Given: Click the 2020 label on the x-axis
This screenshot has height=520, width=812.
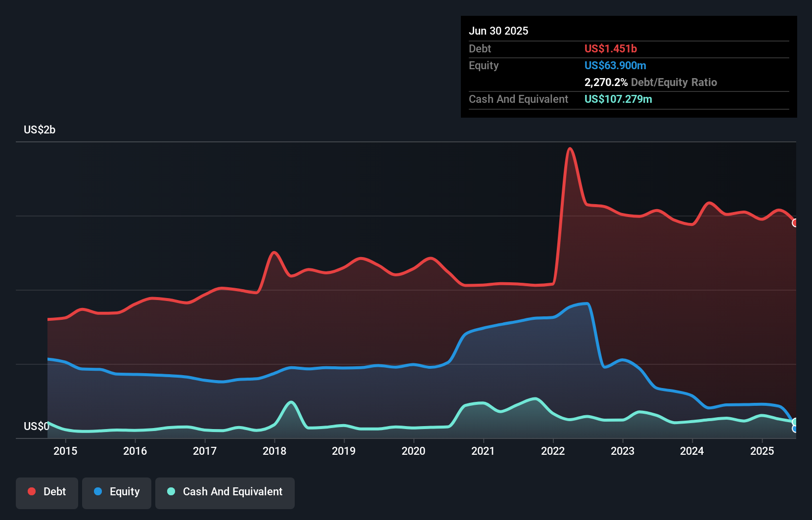Looking at the screenshot, I should coord(413,451).
